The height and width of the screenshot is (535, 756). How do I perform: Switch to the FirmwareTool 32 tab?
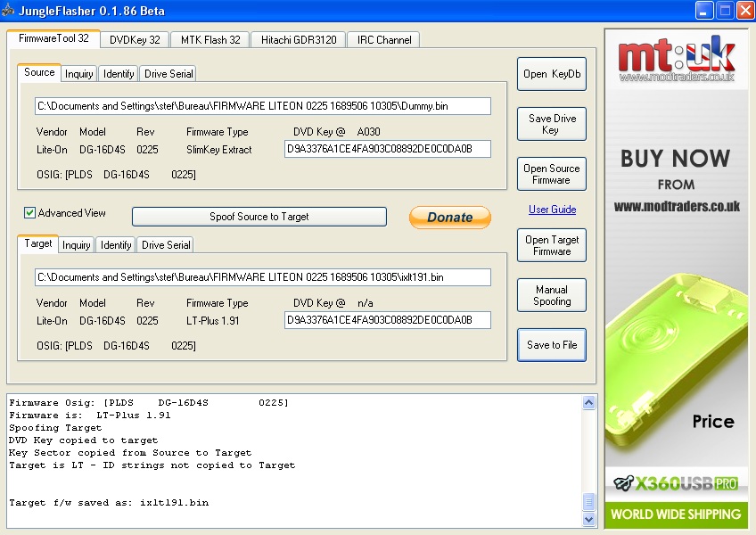(x=53, y=38)
